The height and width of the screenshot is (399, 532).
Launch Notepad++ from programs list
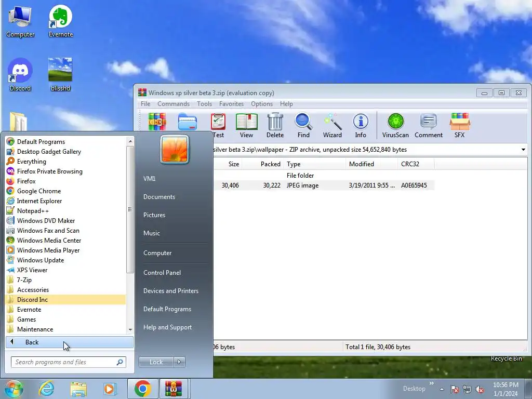66,211
